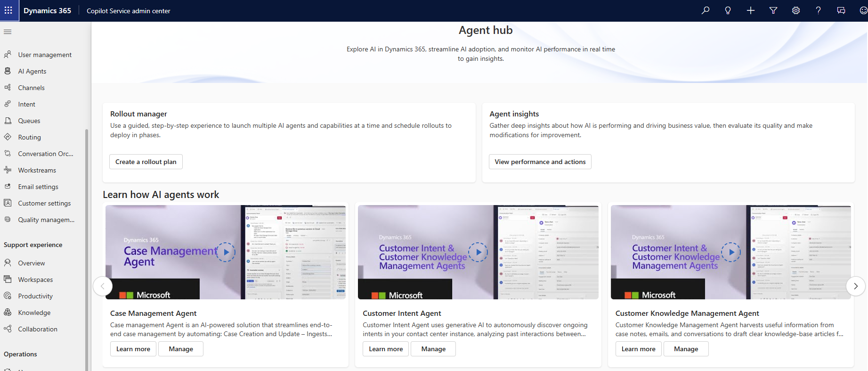This screenshot has width=868, height=371.
Task: Click the User management icon
Action: coord(8,55)
